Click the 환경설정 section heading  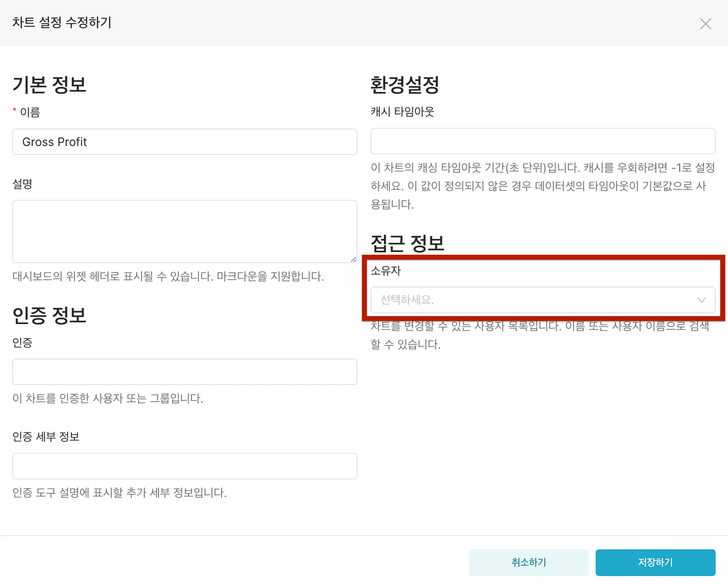click(405, 85)
